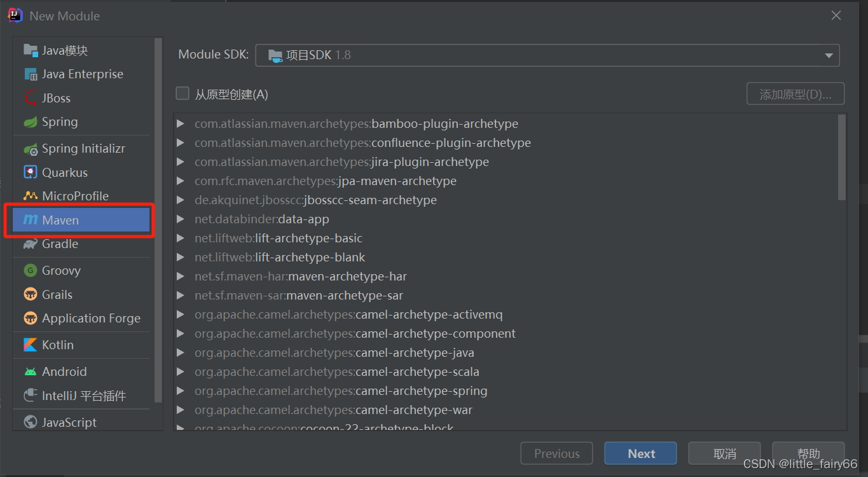The height and width of the screenshot is (477, 868).
Task: Expand the jira-plugin-archetype entry
Action: click(181, 162)
